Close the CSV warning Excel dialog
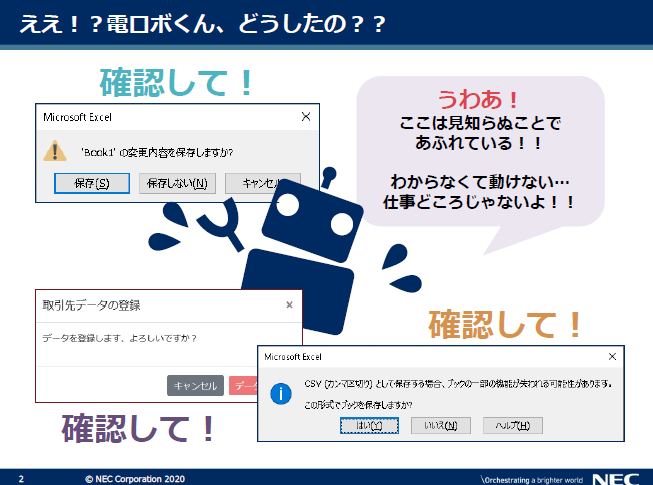 (x=612, y=356)
